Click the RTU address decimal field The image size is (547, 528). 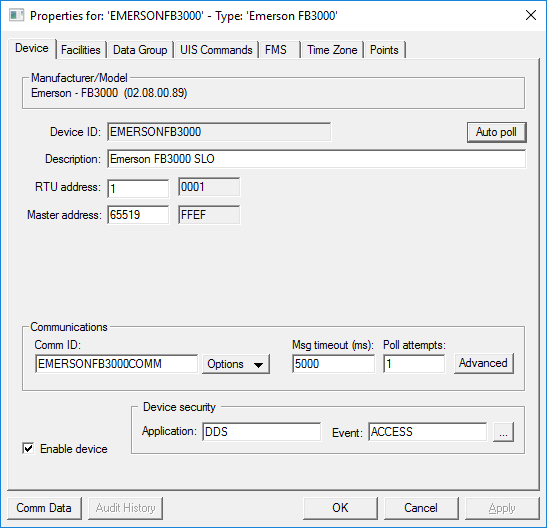pos(138,188)
